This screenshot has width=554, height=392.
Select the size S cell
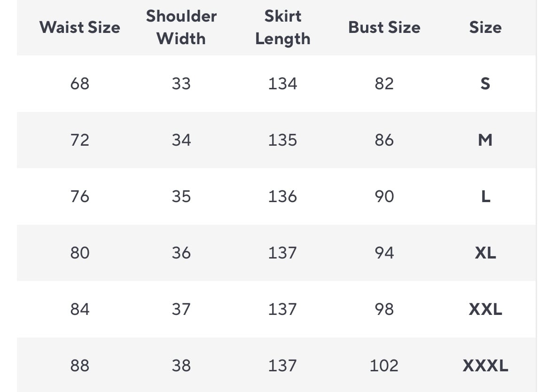coord(485,84)
